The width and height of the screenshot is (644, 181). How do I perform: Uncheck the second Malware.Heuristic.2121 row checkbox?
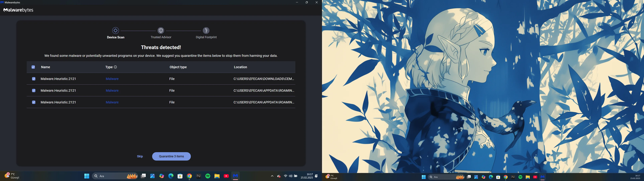(34, 90)
